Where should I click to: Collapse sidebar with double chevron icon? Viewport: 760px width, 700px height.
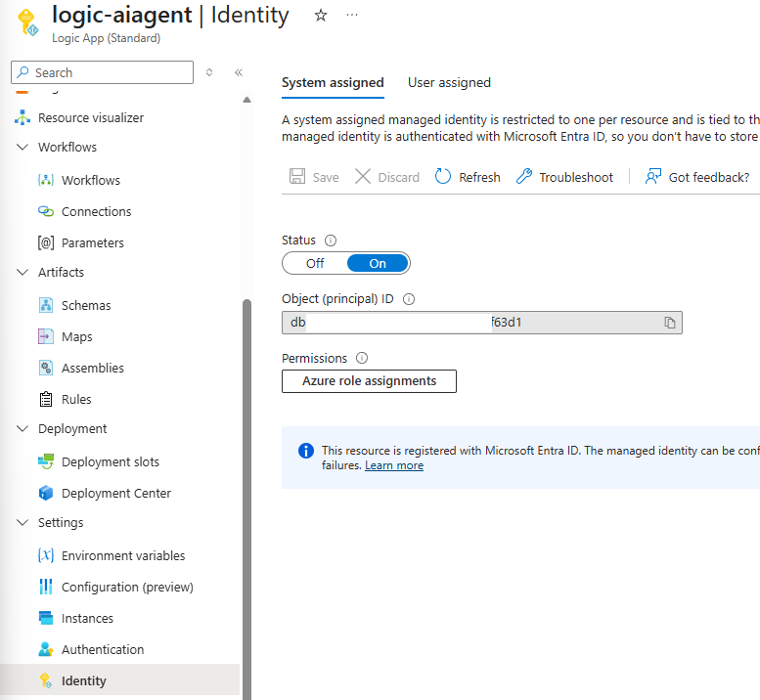point(238,72)
